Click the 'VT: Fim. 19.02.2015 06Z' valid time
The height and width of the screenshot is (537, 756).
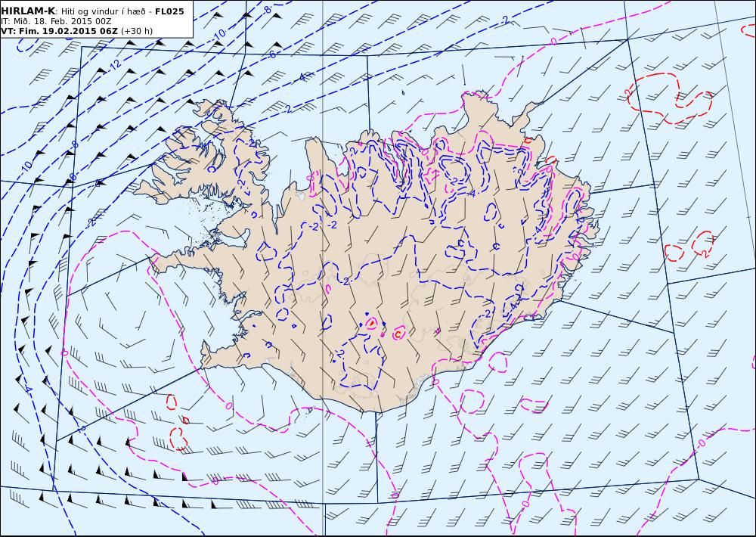59,31
